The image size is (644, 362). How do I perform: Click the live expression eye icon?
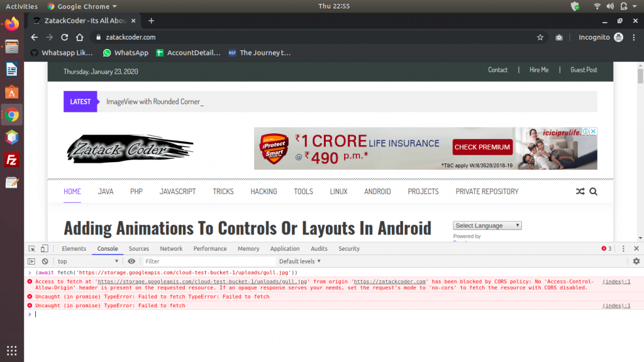pyautogui.click(x=131, y=261)
